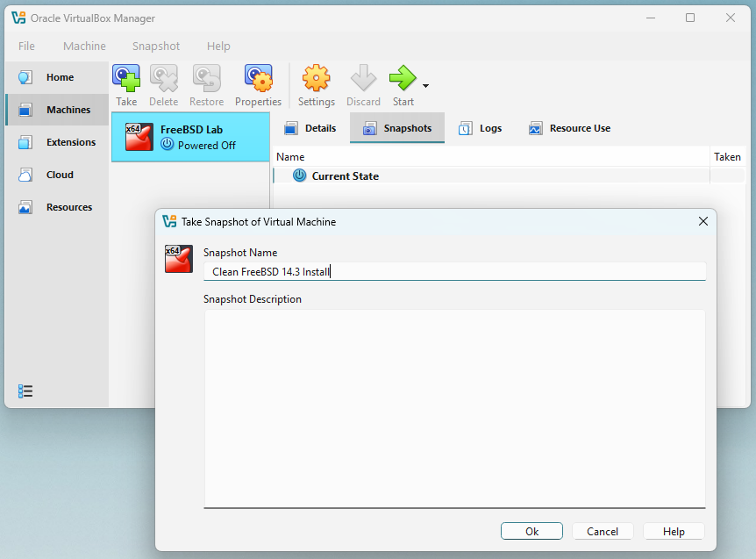
Task: Go to Home in the sidebar
Action: coord(57,77)
